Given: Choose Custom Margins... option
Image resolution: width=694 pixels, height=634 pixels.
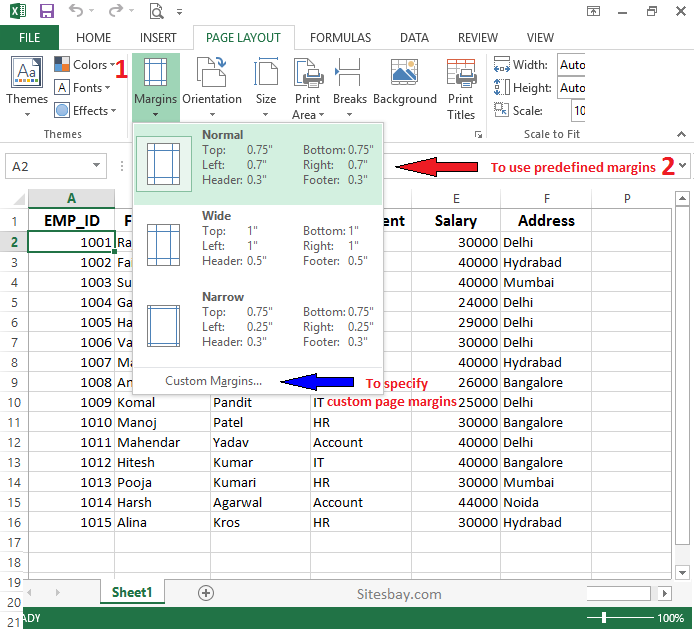Looking at the screenshot, I should click(213, 381).
